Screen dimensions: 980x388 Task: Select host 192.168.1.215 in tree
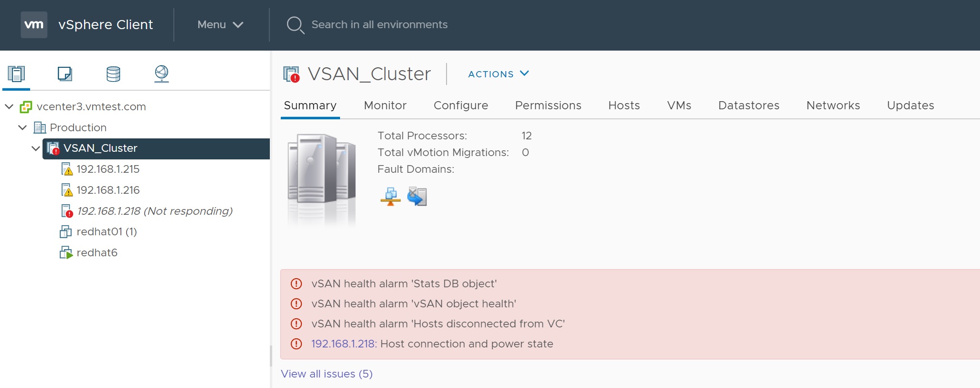coord(108,169)
